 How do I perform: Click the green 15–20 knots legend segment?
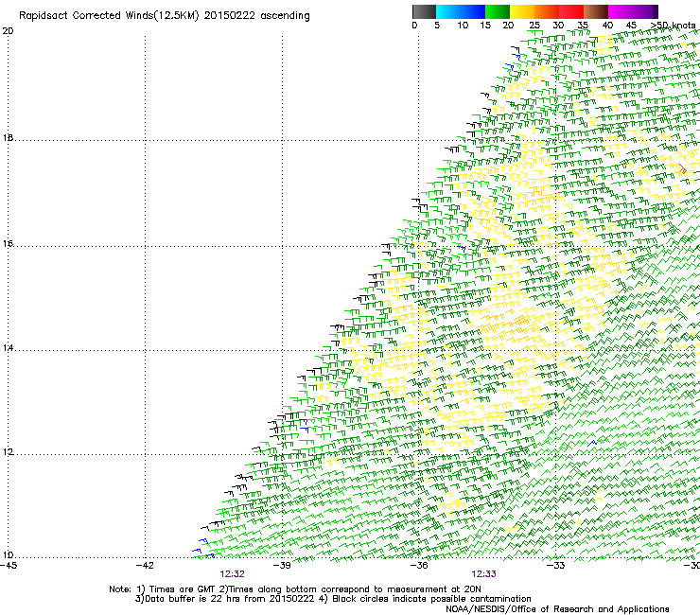tap(498, 11)
